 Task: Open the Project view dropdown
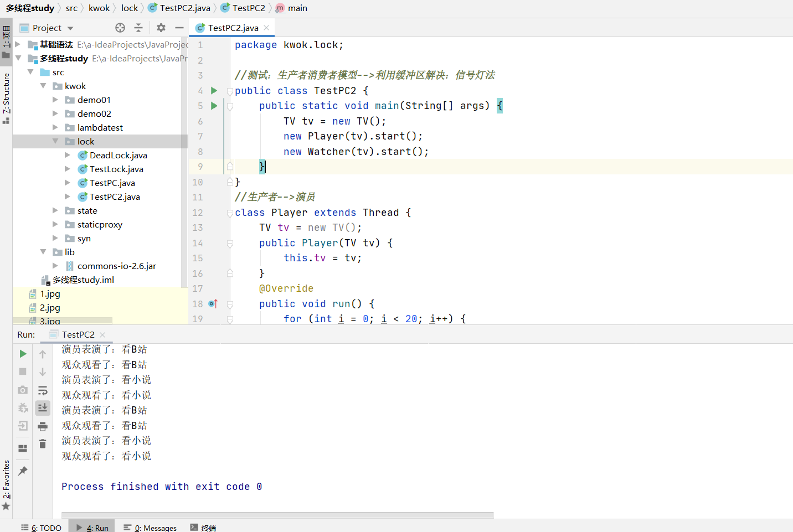tap(70, 28)
